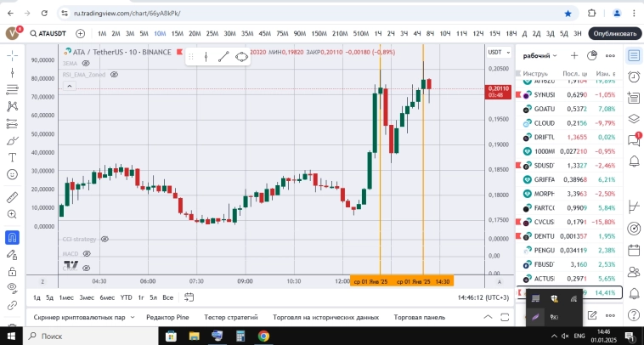Add symbol to watchlist with plus icon
The image size is (644, 345).
coord(574,55)
